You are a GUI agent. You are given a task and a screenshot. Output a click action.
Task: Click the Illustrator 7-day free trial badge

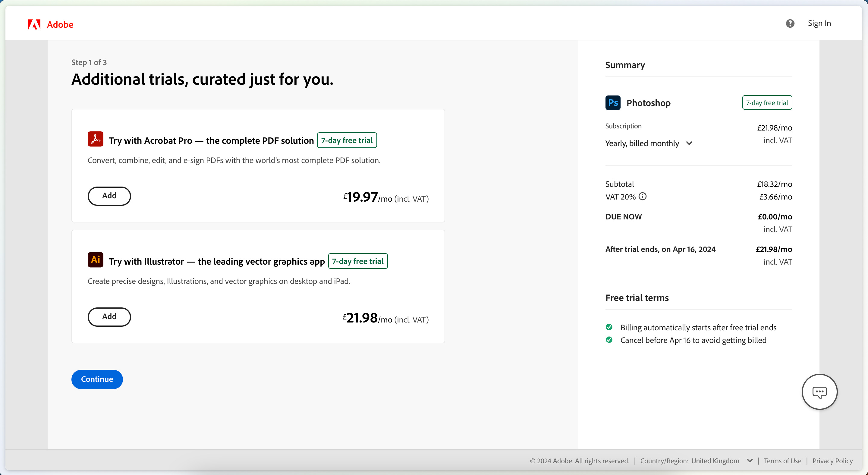tap(358, 261)
